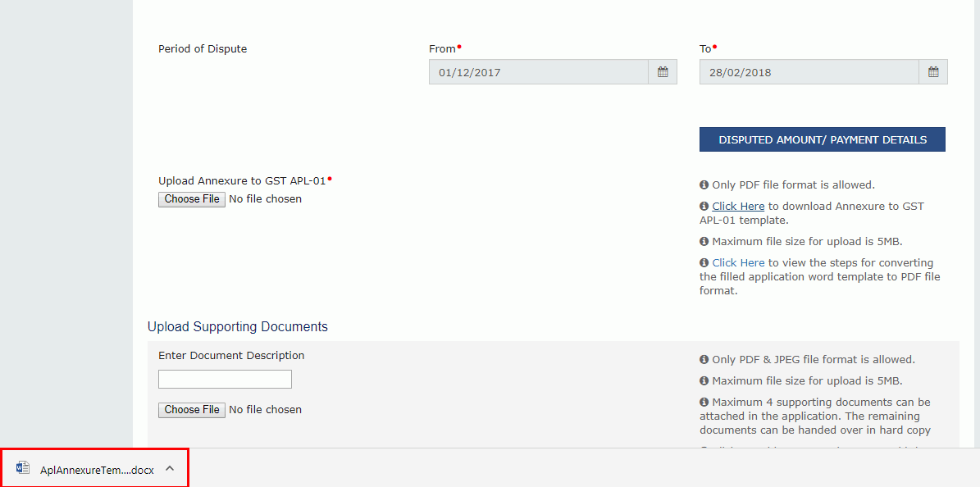
Task: Select the To date field showing 28/02/2018
Action: (x=808, y=71)
